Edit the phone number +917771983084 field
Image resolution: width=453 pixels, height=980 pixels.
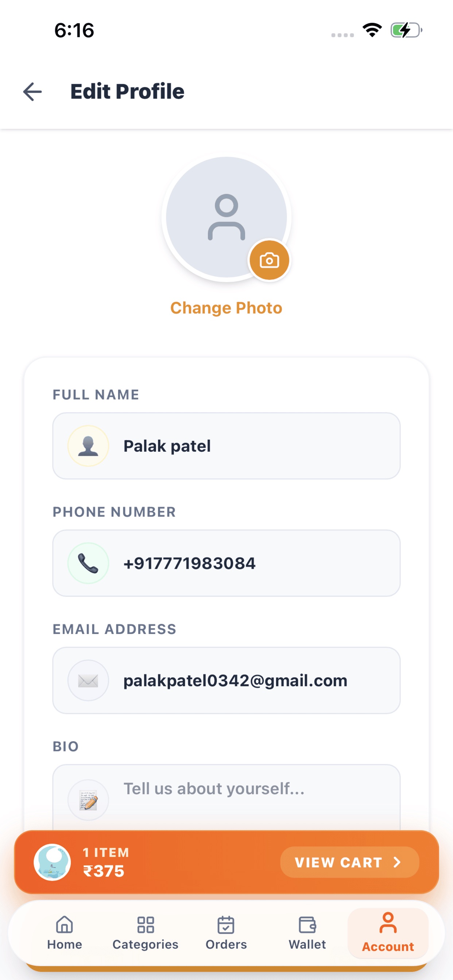click(226, 563)
